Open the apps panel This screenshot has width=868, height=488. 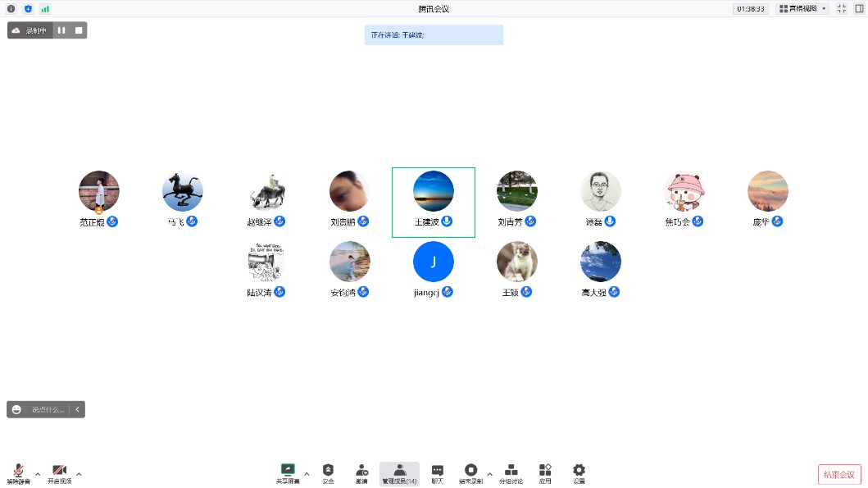click(x=545, y=472)
